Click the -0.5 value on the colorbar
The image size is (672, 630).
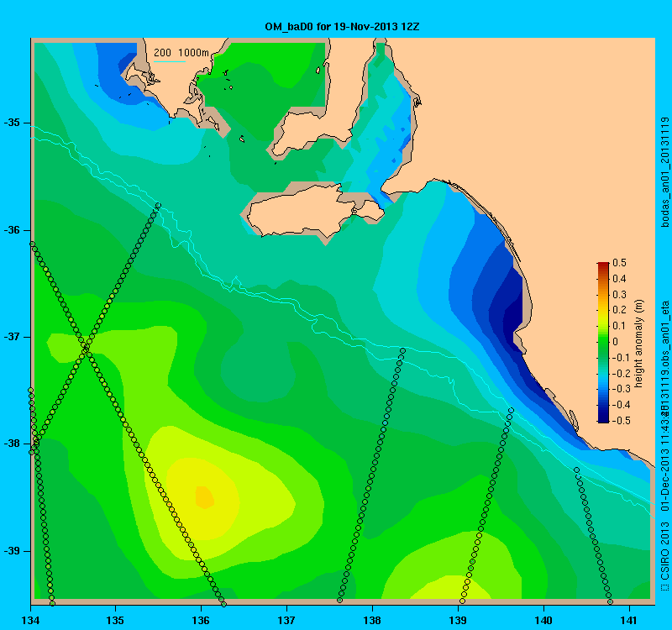(x=621, y=421)
